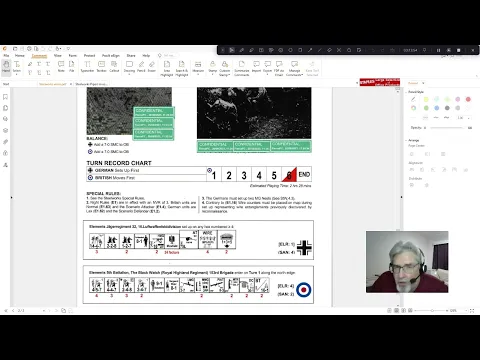Click the Print icon in quick access
The width and height of the screenshot is (480, 360).
point(29,48)
